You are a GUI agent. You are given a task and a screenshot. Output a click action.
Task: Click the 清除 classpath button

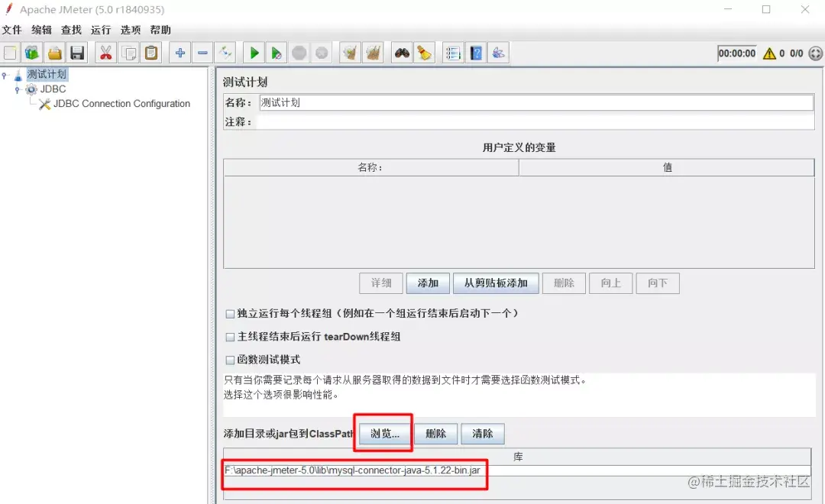pos(483,434)
